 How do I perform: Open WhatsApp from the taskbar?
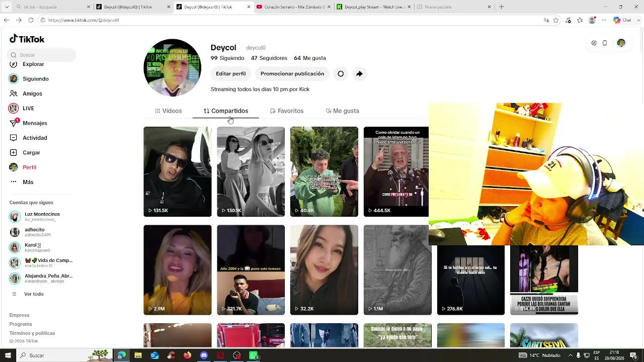254,355
